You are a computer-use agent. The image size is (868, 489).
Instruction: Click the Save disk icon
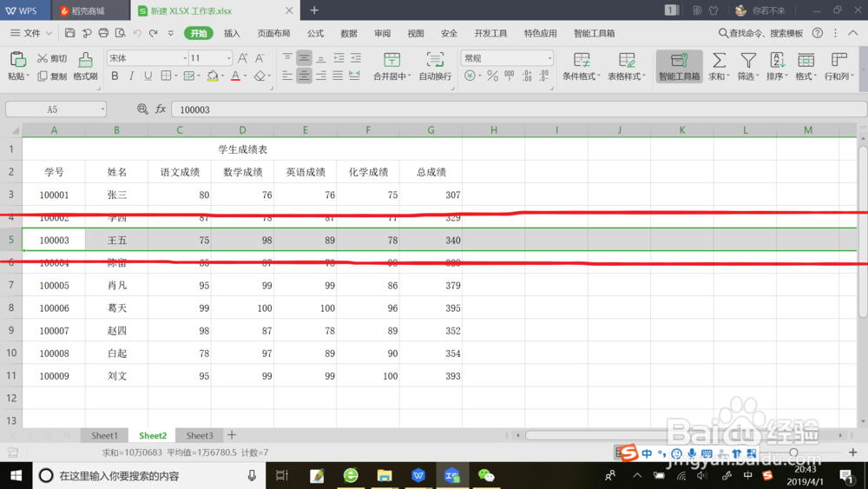click(69, 33)
